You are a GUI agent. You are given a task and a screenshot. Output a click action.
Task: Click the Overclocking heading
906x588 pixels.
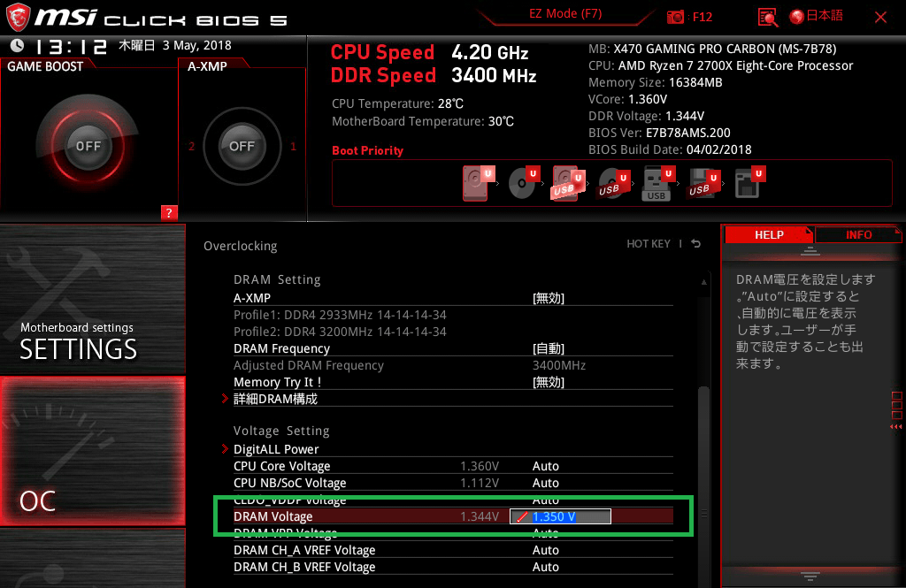[x=241, y=246]
